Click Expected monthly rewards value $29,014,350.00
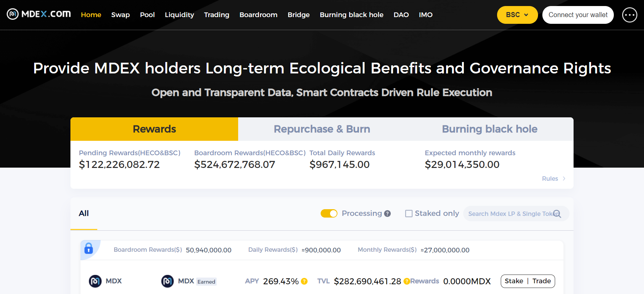This screenshot has height=294, width=644. [x=462, y=165]
